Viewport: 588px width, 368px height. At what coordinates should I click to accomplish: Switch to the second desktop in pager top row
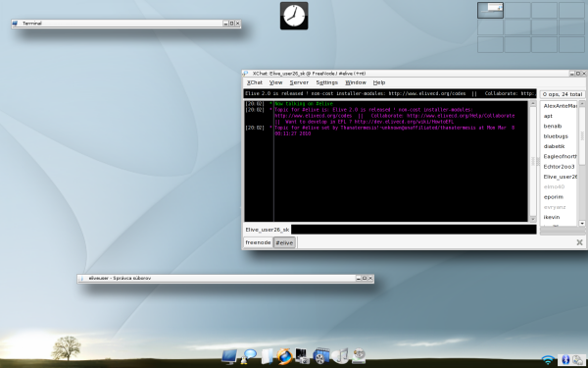517,10
